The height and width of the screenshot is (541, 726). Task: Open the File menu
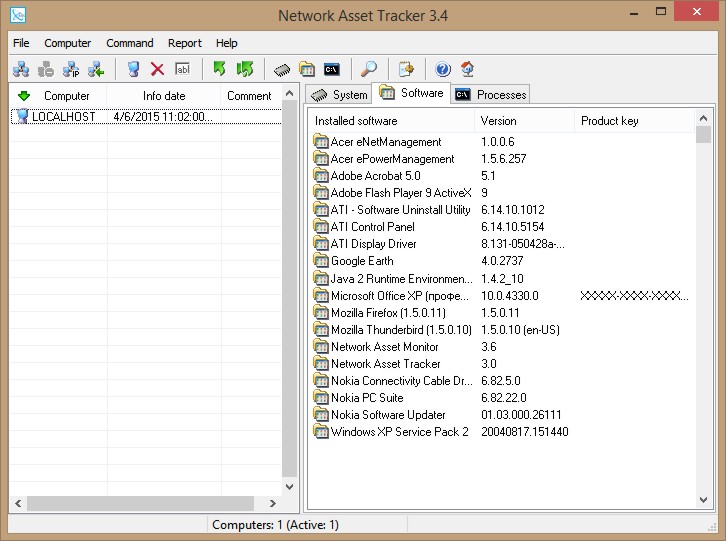(x=21, y=43)
